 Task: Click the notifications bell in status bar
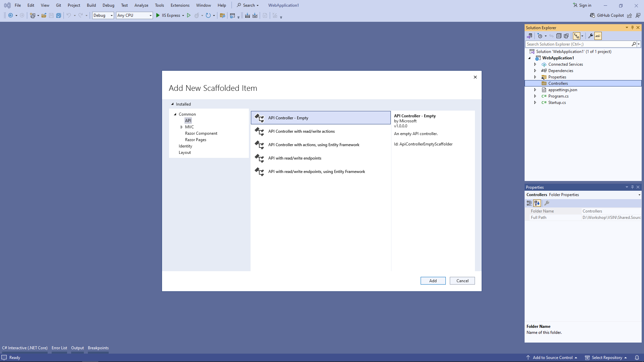tap(637, 358)
